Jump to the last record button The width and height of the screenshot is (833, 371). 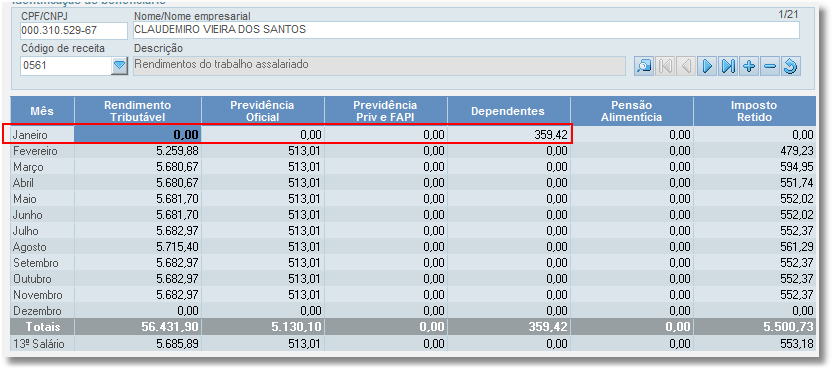coord(728,66)
